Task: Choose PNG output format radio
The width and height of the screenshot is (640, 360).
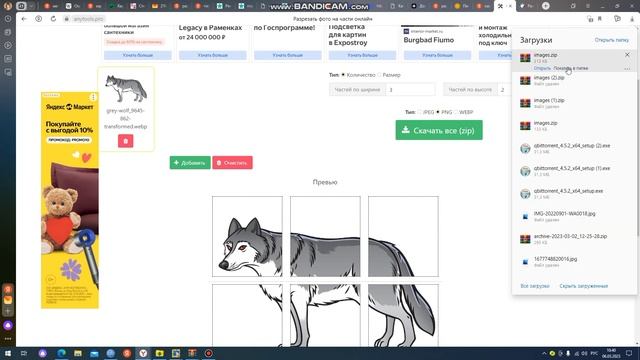Action: [438, 112]
